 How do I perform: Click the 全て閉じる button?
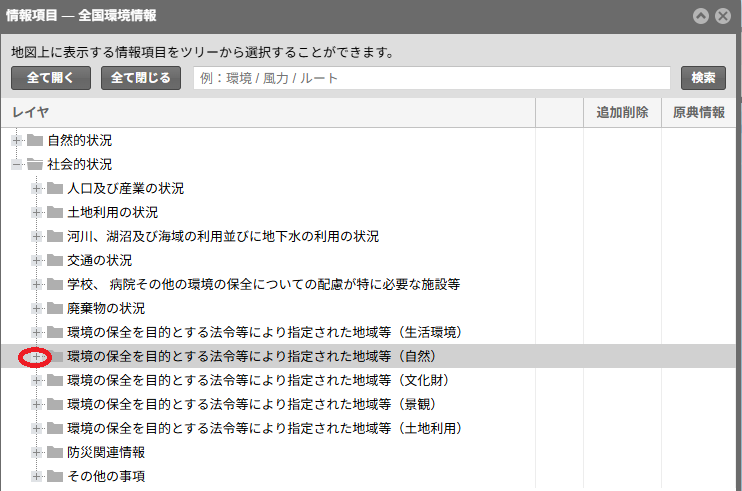coord(141,78)
